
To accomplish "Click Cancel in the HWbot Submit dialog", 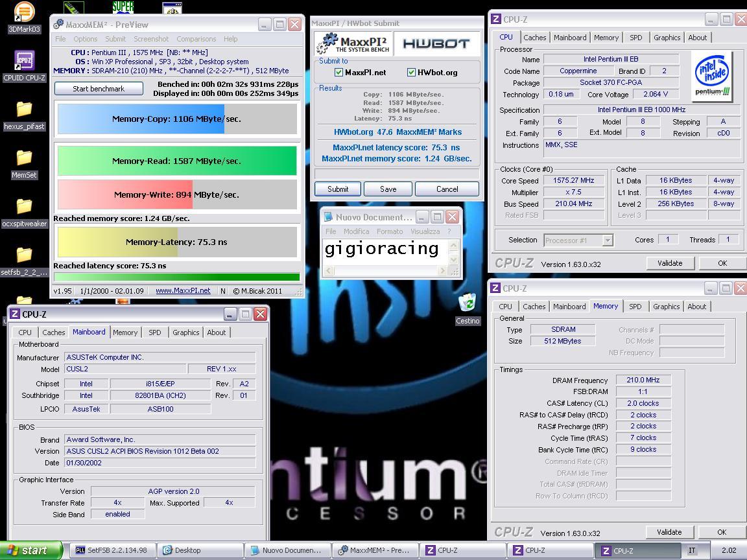I will (x=447, y=189).
